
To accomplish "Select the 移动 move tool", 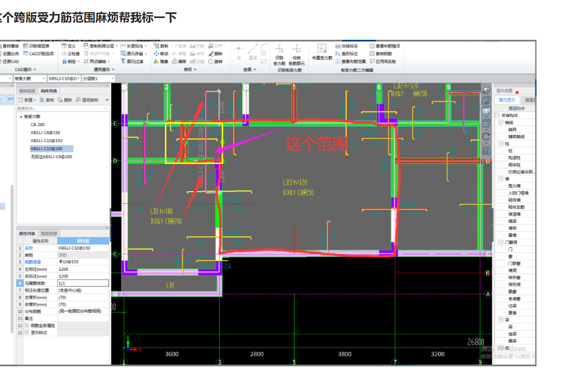I will click(x=161, y=54).
